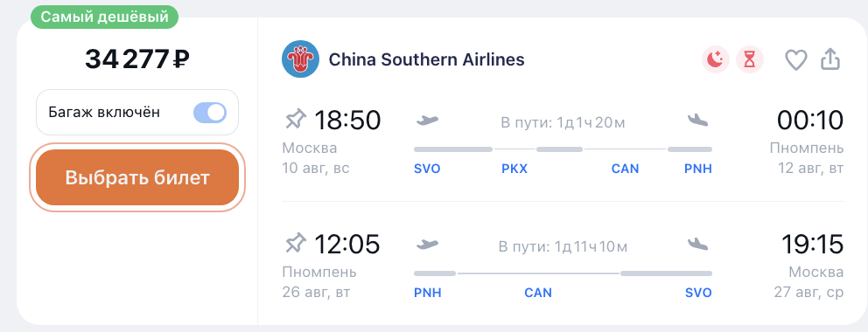Click the Самый дешёвый green badge
The image size is (868, 332).
(105, 17)
